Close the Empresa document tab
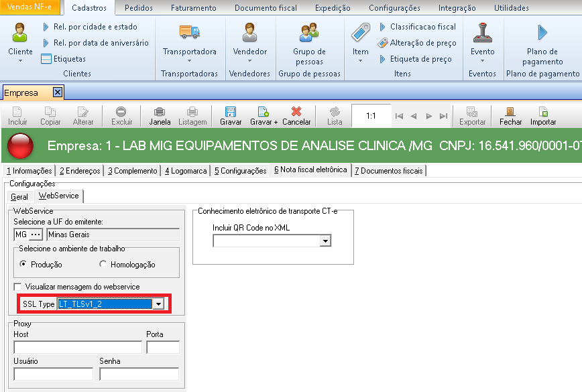The width and height of the screenshot is (582, 392). tap(57, 92)
